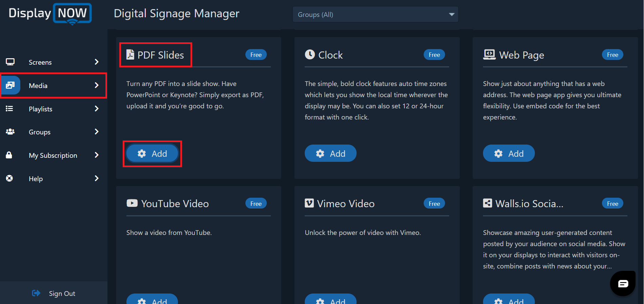The width and height of the screenshot is (644, 304).
Task: Add the Vimeo Video app
Action: pos(330,299)
